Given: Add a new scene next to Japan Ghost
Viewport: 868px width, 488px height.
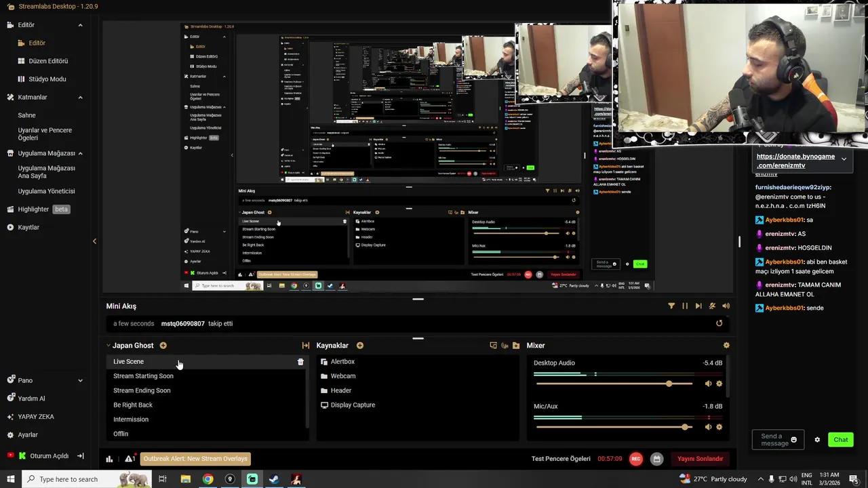Looking at the screenshot, I should [163, 346].
